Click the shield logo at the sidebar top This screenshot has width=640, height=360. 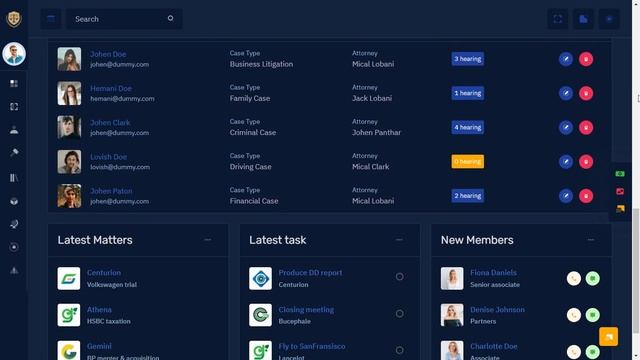pos(14,19)
